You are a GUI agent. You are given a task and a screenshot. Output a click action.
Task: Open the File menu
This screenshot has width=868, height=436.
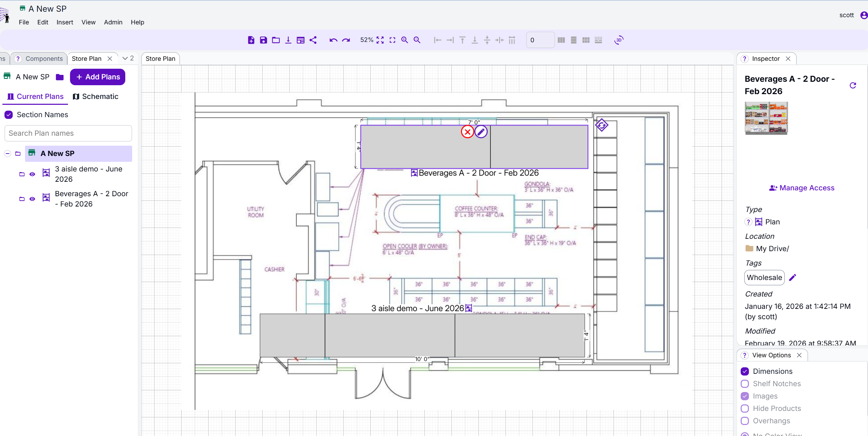(x=24, y=22)
